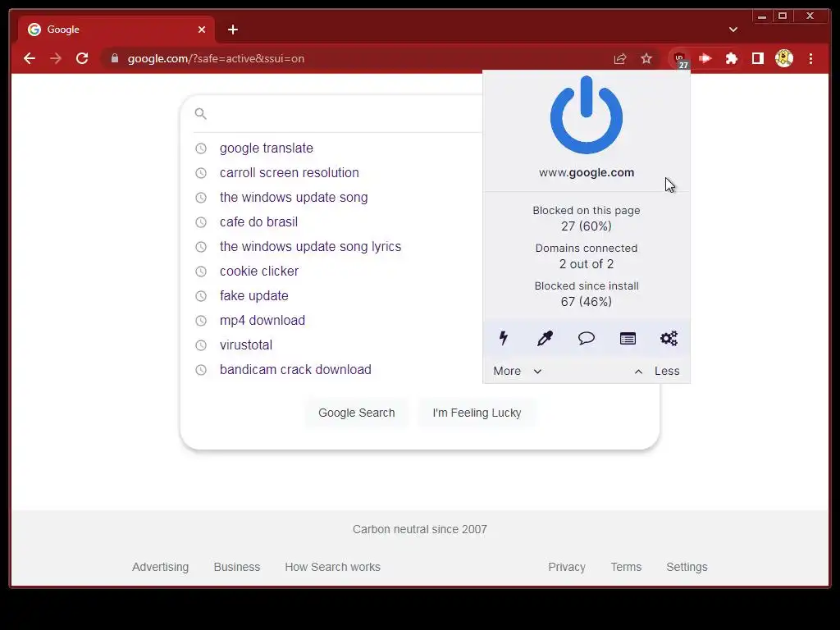Screen dimensions: 840x630
Task: Click the red arrow extension icon
Action: (705, 58)
